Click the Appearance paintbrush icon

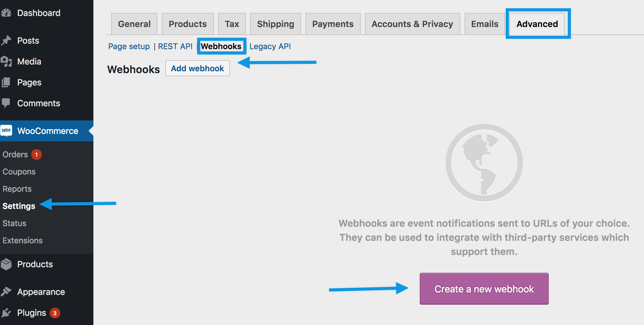coord(6,292)
